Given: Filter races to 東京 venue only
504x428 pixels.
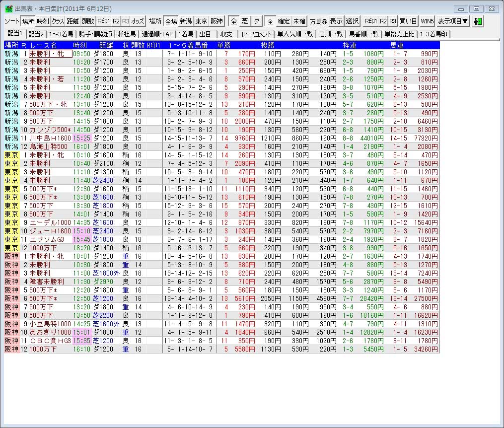Looking at the screenshot, I should tap(201, 21).
